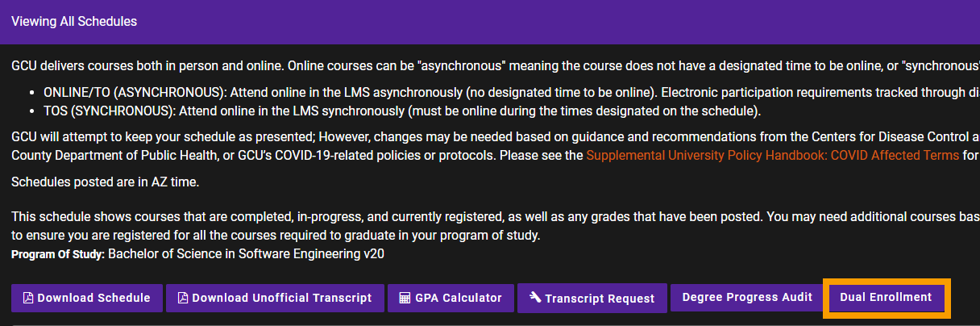This screenshot has height=326, width=980.
Task: Click the GCU will attempt to keep paragraph
Action: [496, 145]
